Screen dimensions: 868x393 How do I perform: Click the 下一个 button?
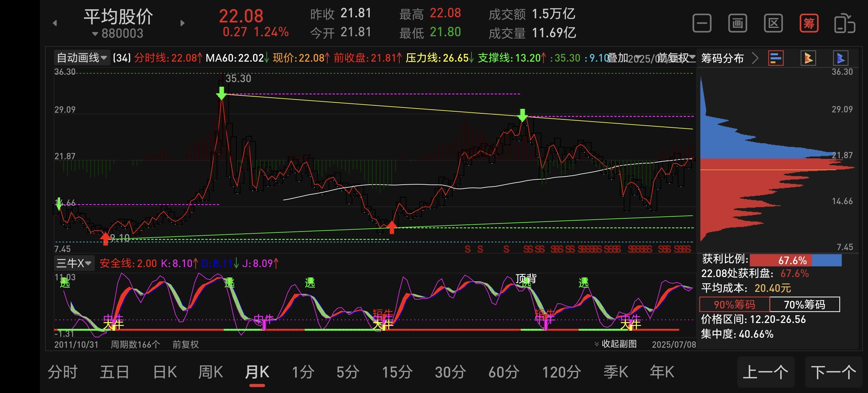pos(834,372)
